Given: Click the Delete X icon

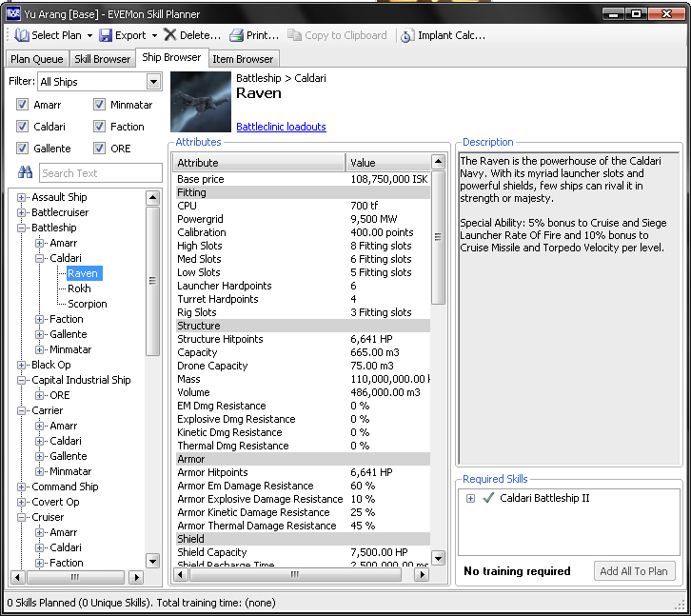Looking at the screenshot, I should click(169, 35).
